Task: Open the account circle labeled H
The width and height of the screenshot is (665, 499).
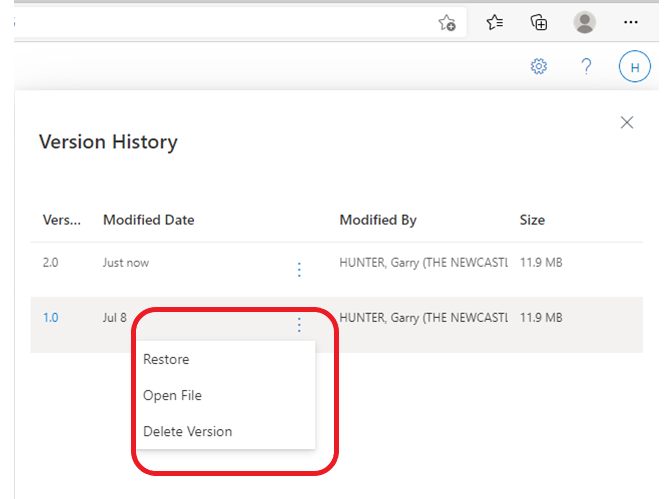Action: (x=634, y=67)
